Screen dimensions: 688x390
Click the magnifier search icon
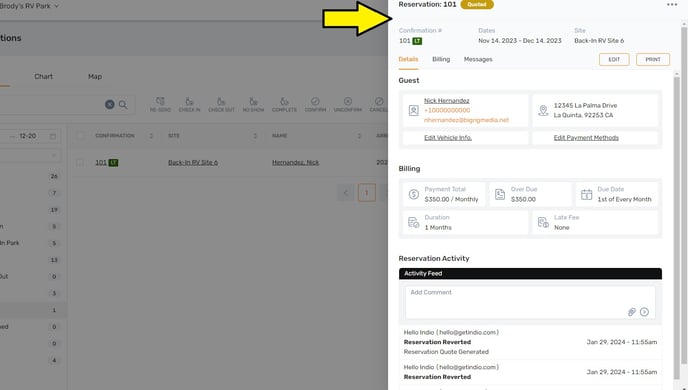pyautogui.click(x=123, y=104)
